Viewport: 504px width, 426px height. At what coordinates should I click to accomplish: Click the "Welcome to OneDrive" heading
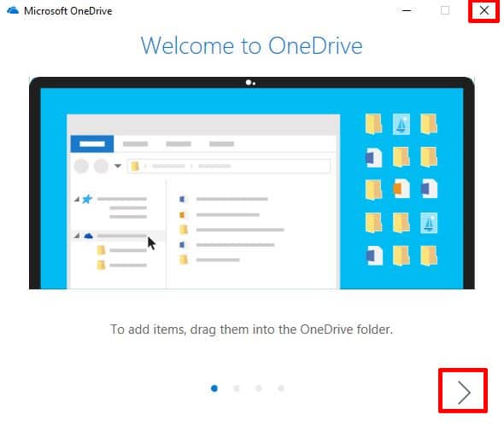tap(252, 45)
